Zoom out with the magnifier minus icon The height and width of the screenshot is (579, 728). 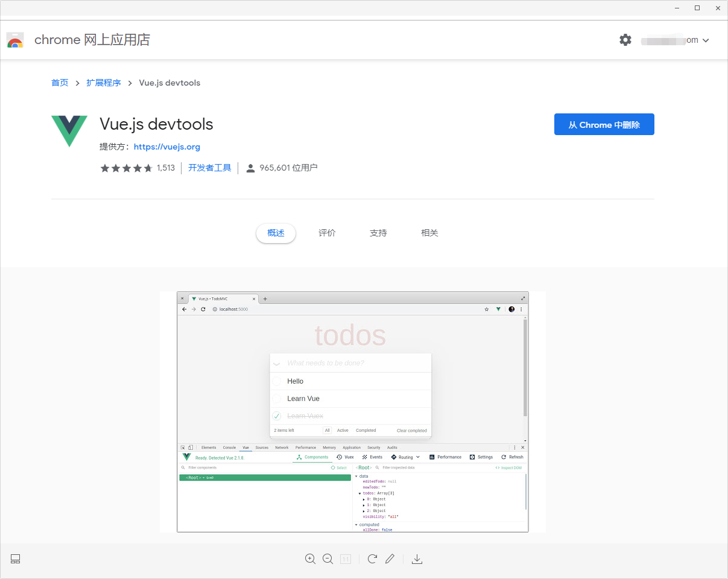click(x=328, y=559)
